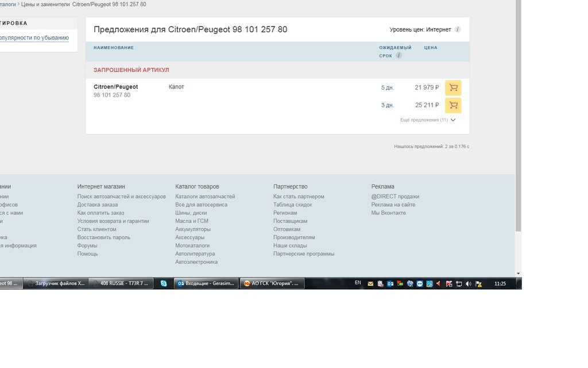Switch input language via EN indicator
588x368 pixels.
click(x=358, y=283)
